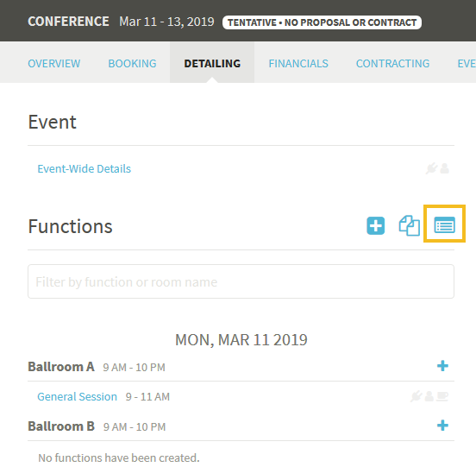This screenshot has height=467, width=476.
Task: Open the Contracting tab
Action: coord(393,64)
